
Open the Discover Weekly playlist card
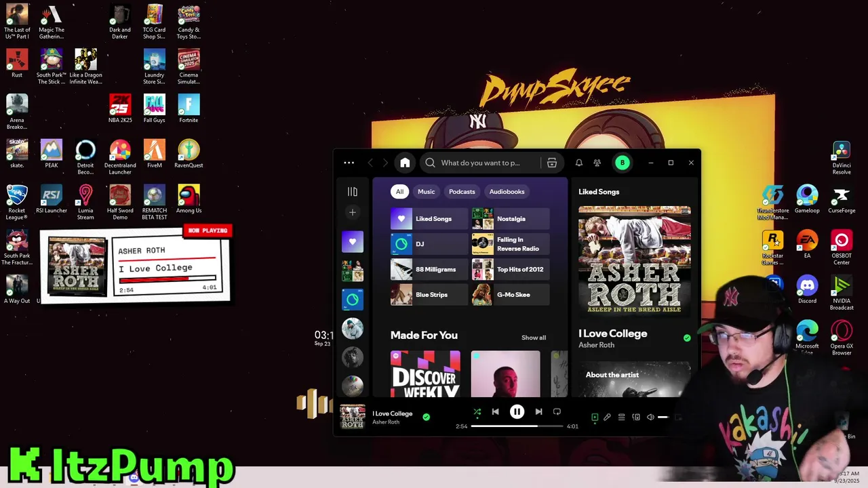tap(425, 374)
